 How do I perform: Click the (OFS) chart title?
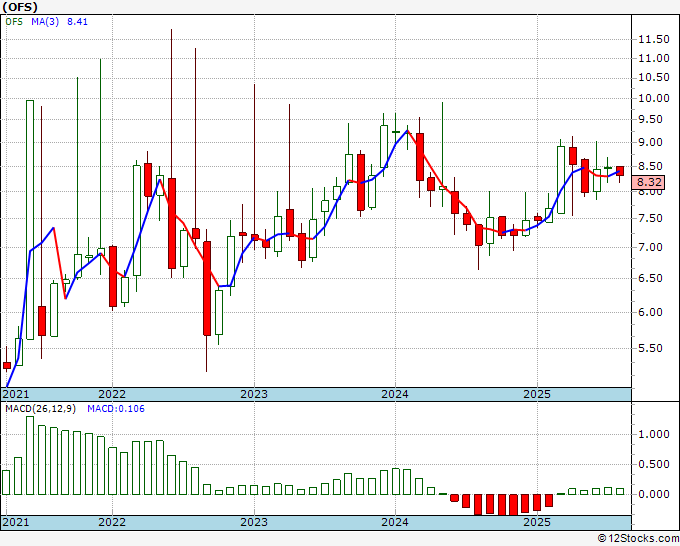(20, 7)
